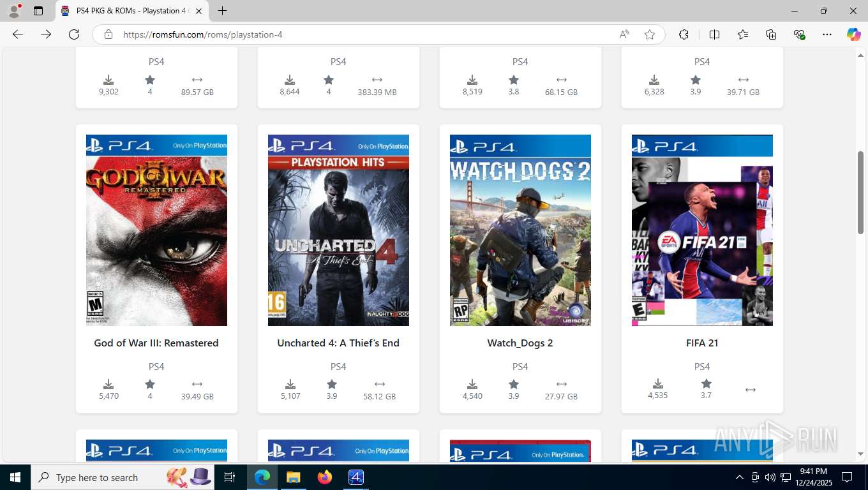Click the 27.97 GB size text
Viewport: 868px width, 490px height.
pyautogui.click(x=562, y=396)
